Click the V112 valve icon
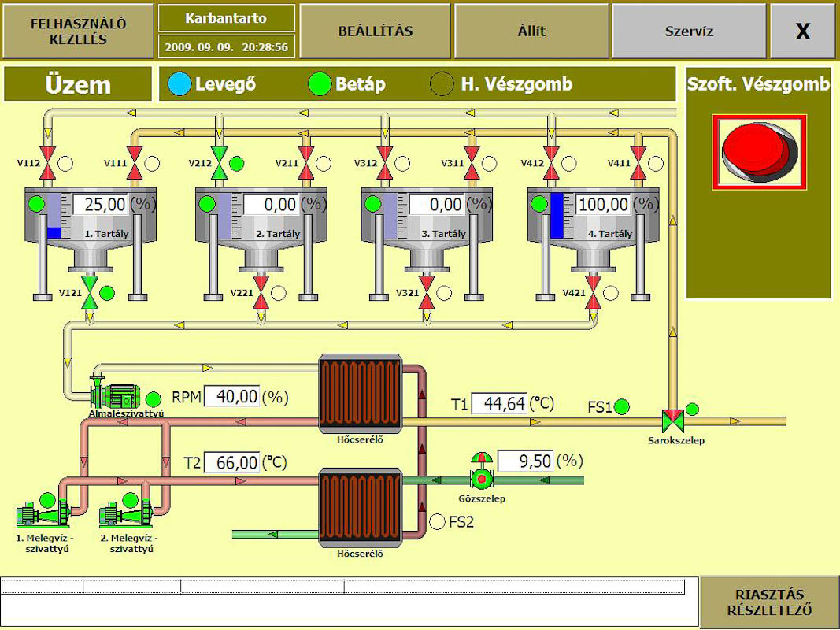 (50, 164)
